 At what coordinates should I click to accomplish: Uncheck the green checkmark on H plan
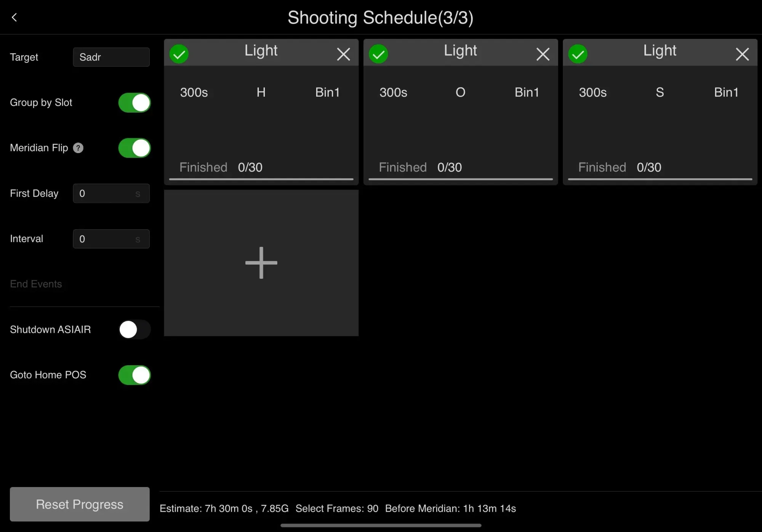coord(179,54)
